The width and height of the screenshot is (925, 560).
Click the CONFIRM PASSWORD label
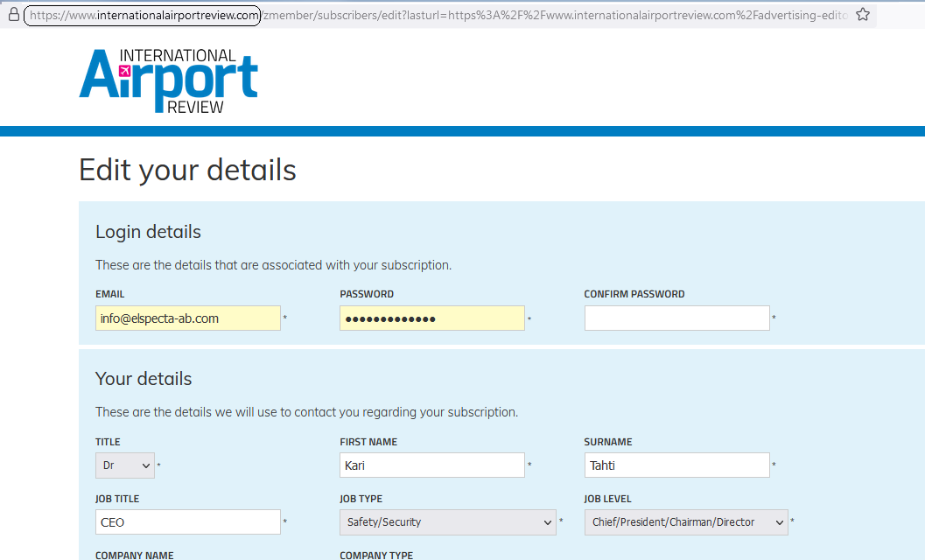coord(634,294)
